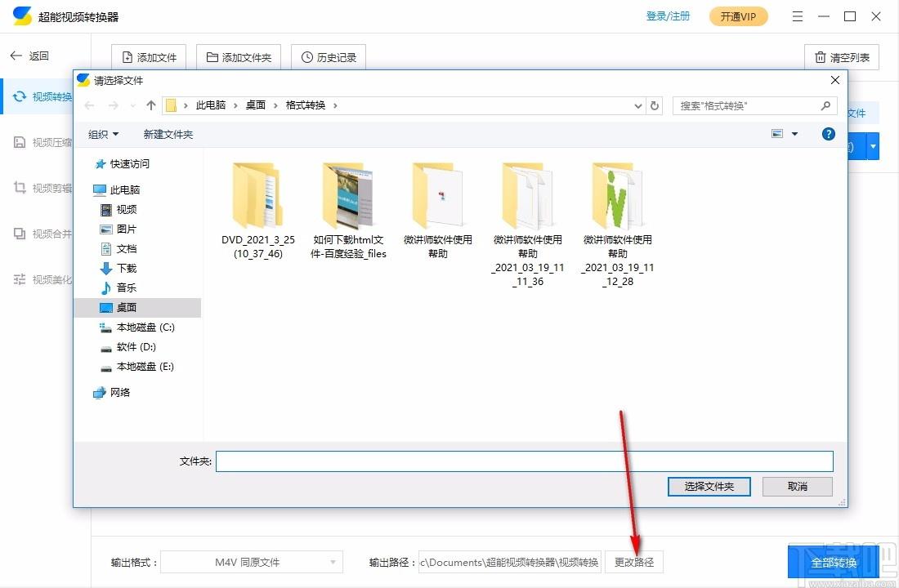The height and width of the screenshot is (588, 899).
Task: Open recent locations dropdown chevron
Action: 133,105
